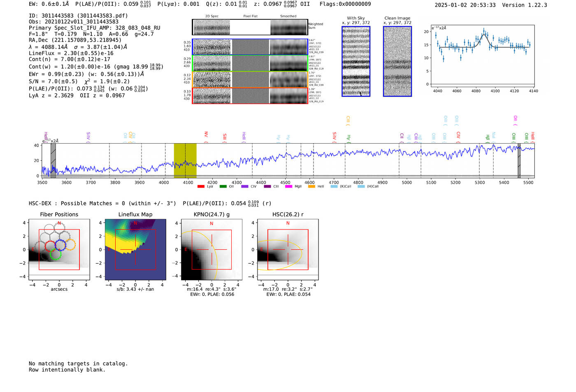Click the hatched gray region near 5460
The image size is (576, 392).
tap(519, 160)
